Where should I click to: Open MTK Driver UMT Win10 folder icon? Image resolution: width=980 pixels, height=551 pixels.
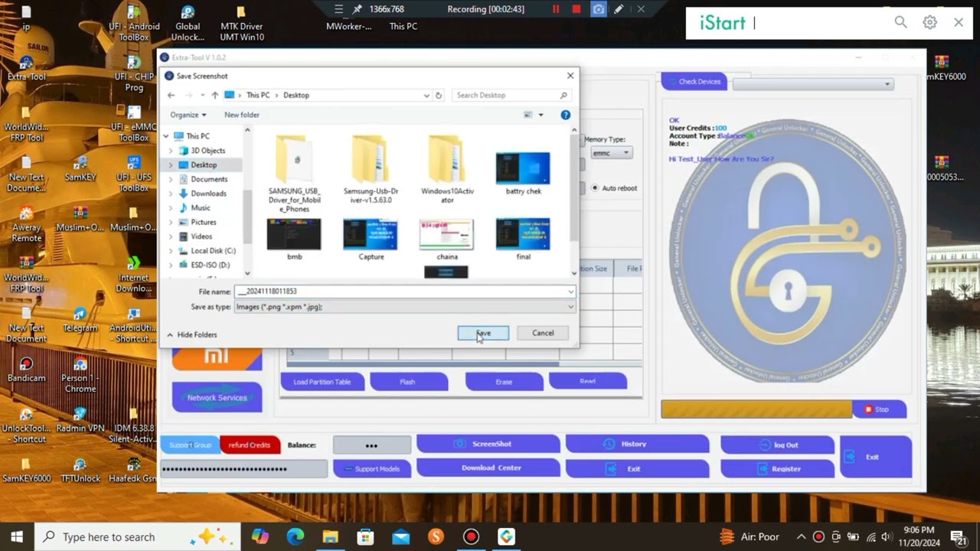(241, 23)
